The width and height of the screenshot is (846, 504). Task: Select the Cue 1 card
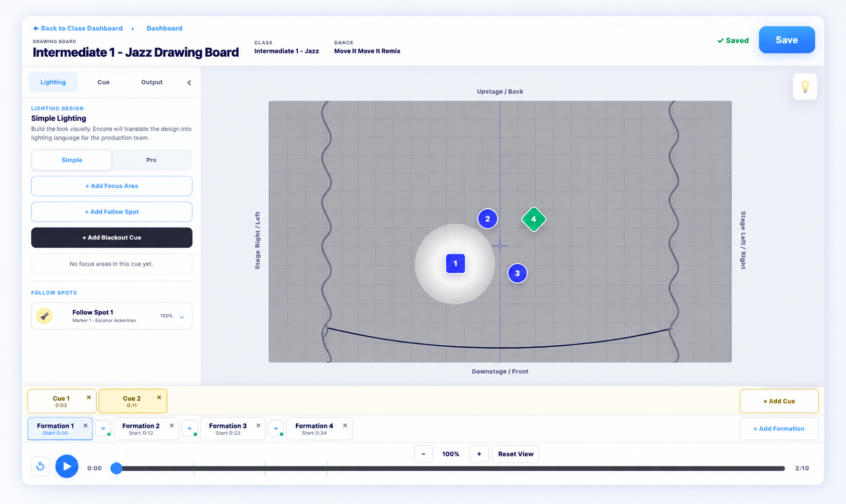[x=61, y=401]
